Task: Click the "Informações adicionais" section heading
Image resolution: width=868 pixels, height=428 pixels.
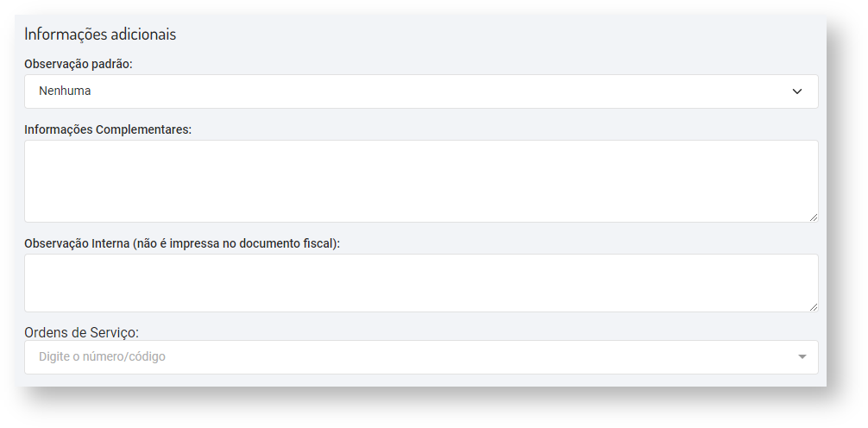Action: tap(100, 35)
